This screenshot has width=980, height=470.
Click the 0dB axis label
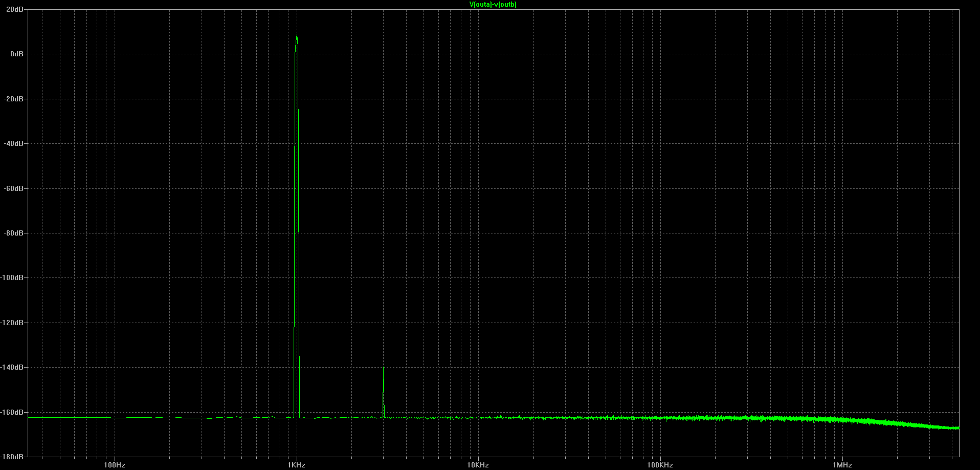(x=18, y=54)
